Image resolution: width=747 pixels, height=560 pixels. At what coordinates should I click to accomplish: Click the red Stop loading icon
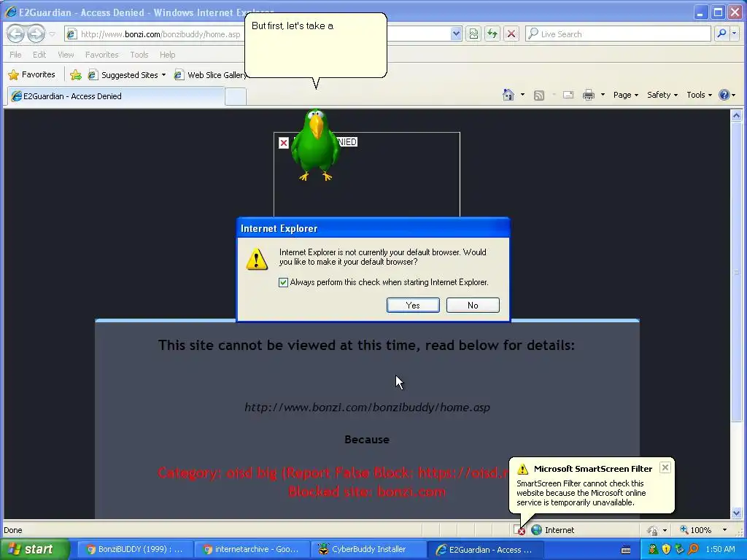511,34
